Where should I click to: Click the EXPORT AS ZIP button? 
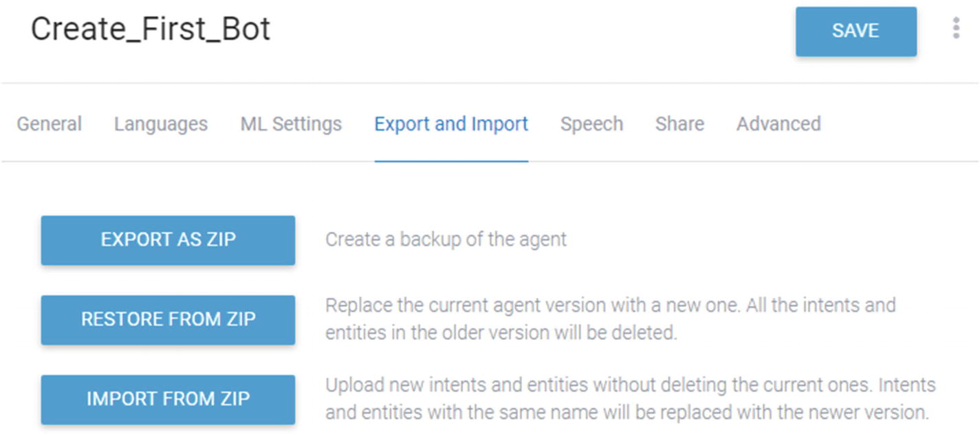[168, 240]
